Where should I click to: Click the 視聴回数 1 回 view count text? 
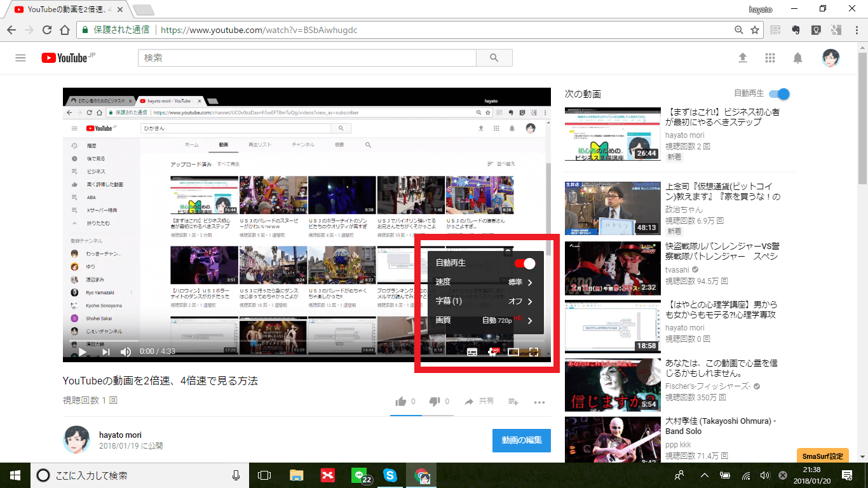point(90,400)
